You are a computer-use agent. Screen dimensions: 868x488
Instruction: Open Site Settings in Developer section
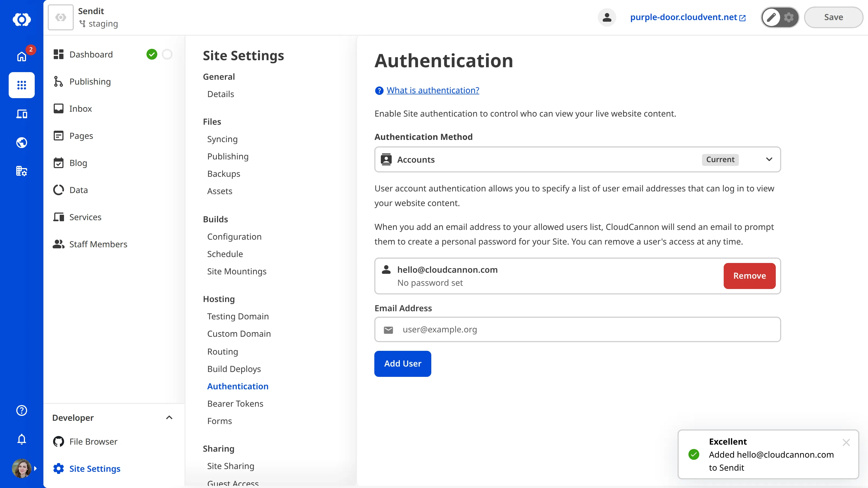pyautogui.click(x=95, y=468)
